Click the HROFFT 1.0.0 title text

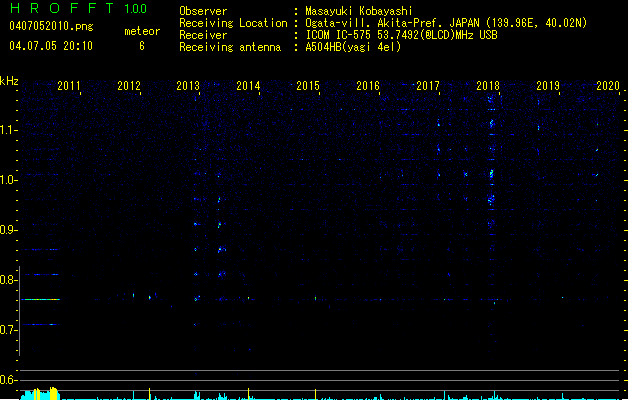tap(79, 8)
